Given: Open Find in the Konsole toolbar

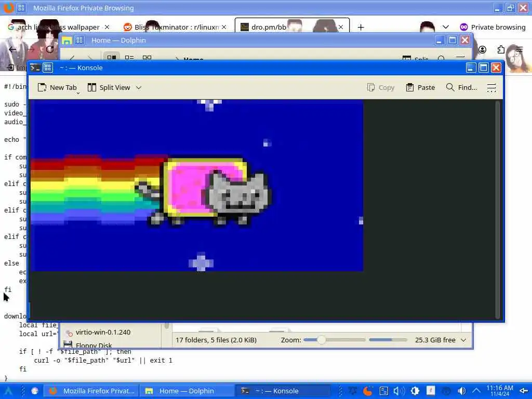Looking at the screenshot, I should click(x=461, y=87).
